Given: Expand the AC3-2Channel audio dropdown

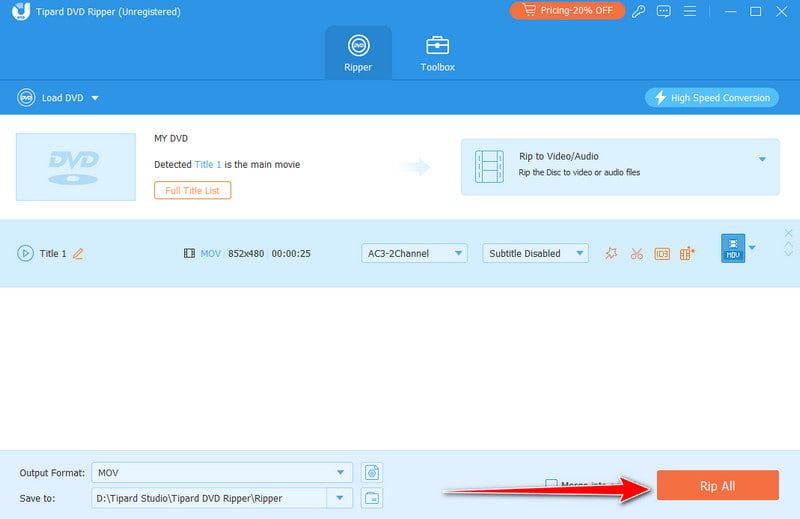Looking at the screenshot, I should click(414, 254).
